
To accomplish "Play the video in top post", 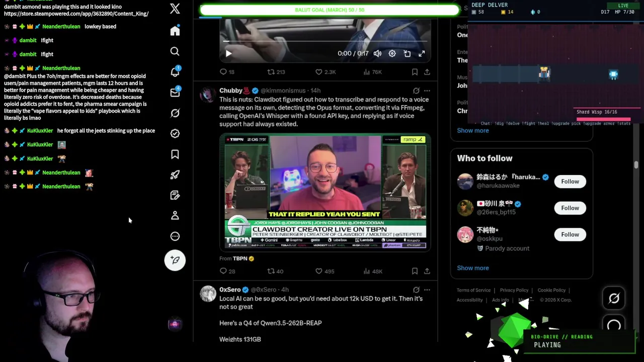I will tap(228, 53).
